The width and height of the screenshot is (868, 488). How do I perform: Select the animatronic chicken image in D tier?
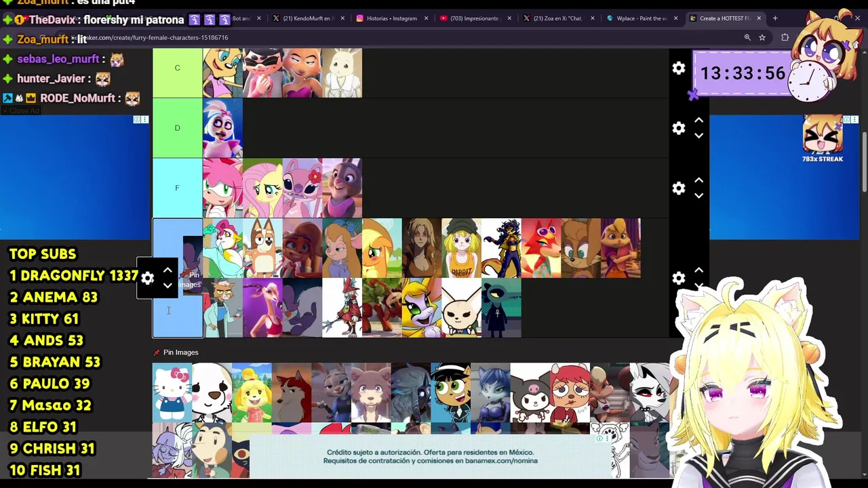(x=222, y=128)
